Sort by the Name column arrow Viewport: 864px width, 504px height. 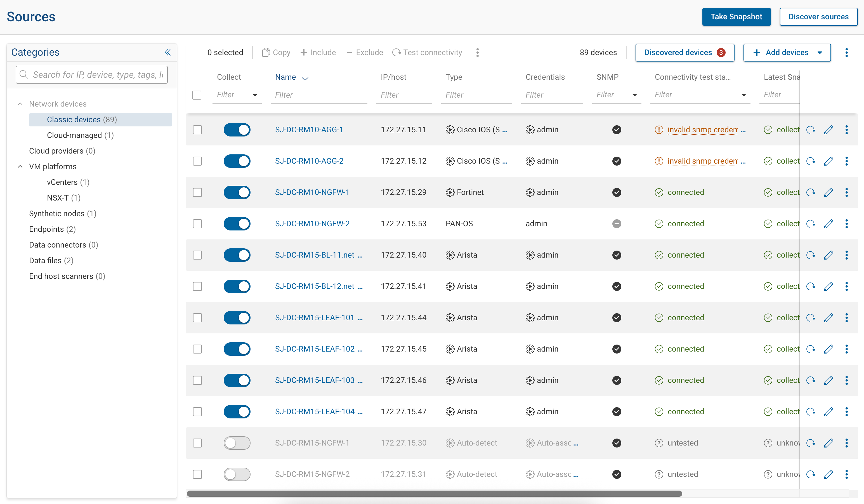[x=305, y=77]
